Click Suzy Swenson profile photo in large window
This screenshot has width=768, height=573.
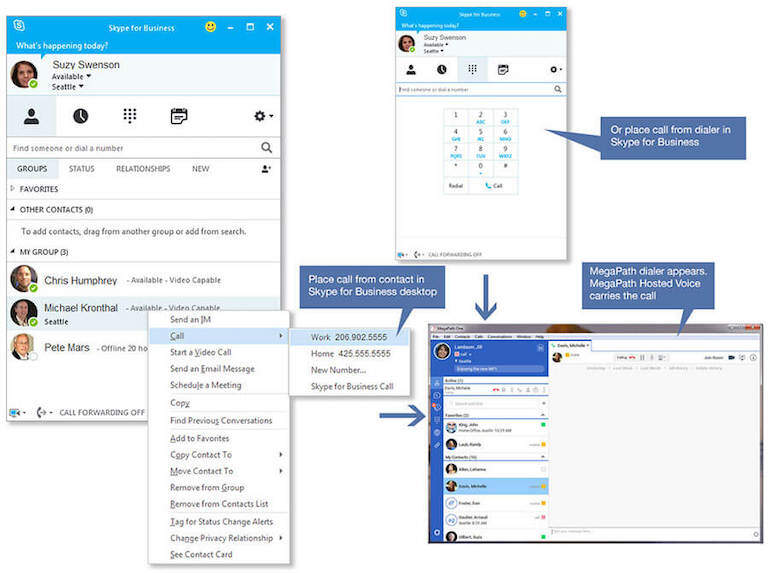[x=24, y=74]
